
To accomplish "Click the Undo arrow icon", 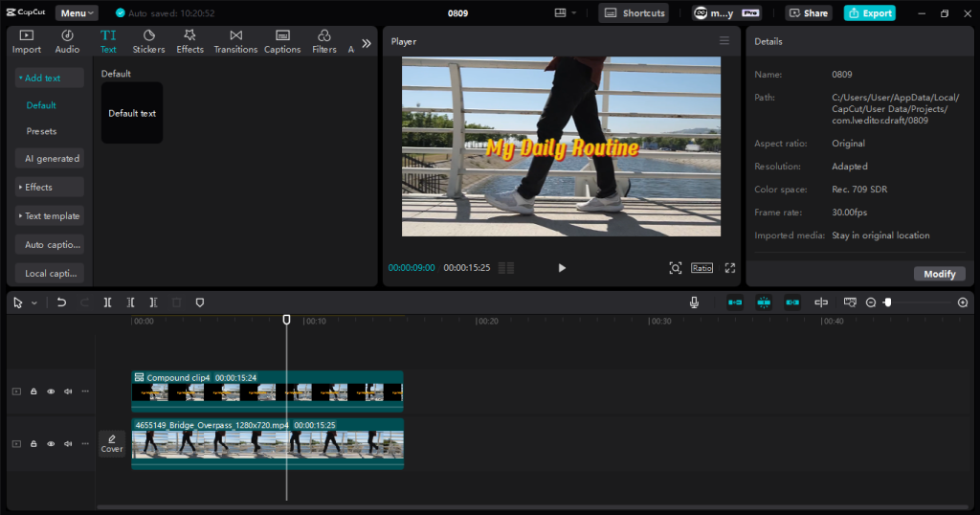I will (x=61, y=302).
